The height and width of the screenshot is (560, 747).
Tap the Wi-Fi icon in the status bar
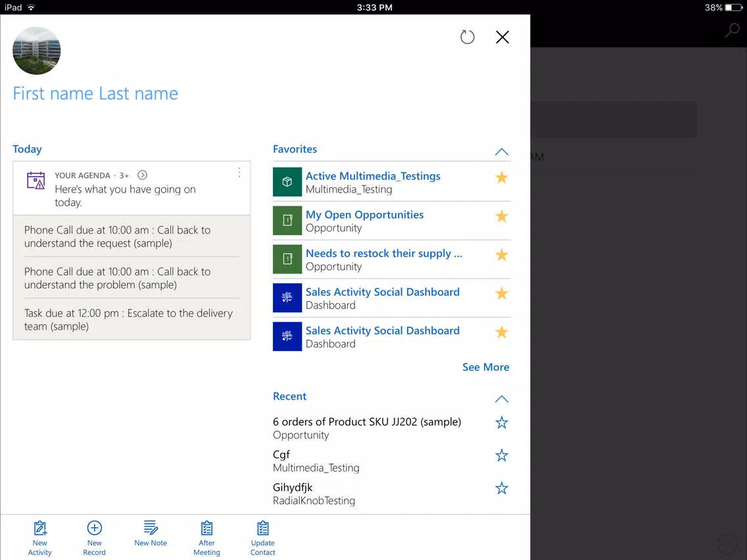click(x=31, y=7)
